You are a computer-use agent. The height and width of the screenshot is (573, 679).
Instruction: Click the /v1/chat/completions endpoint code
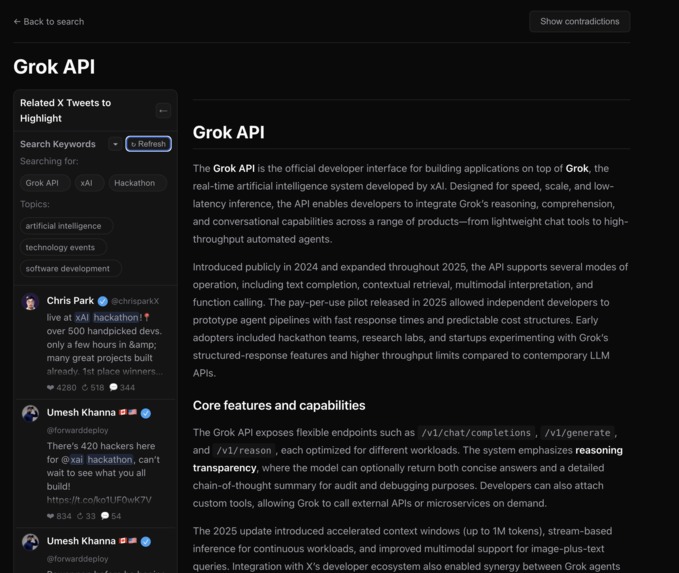[476, 433]
